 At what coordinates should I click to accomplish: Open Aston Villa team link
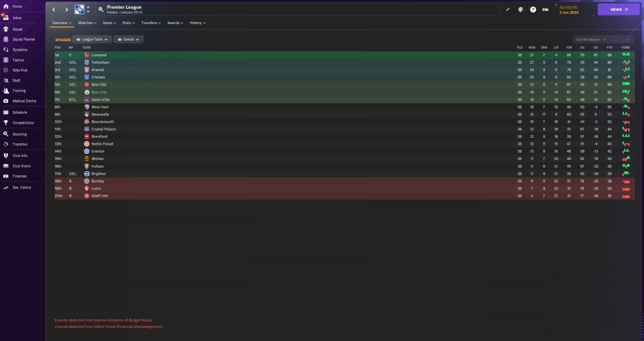point(101,100)
